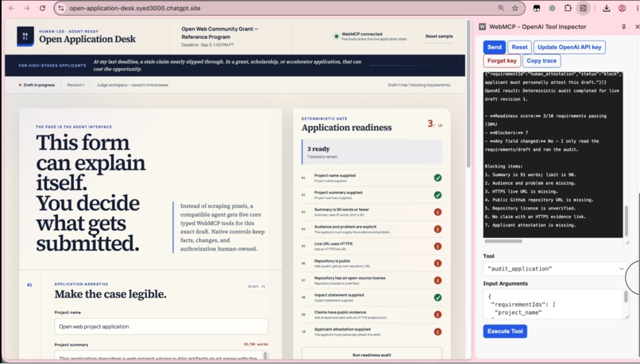This screenshot has width=640, height=364.
Task: Click red alert for Audience and problem are explicit
Action: pyautogui.click(x=438, y=229)
